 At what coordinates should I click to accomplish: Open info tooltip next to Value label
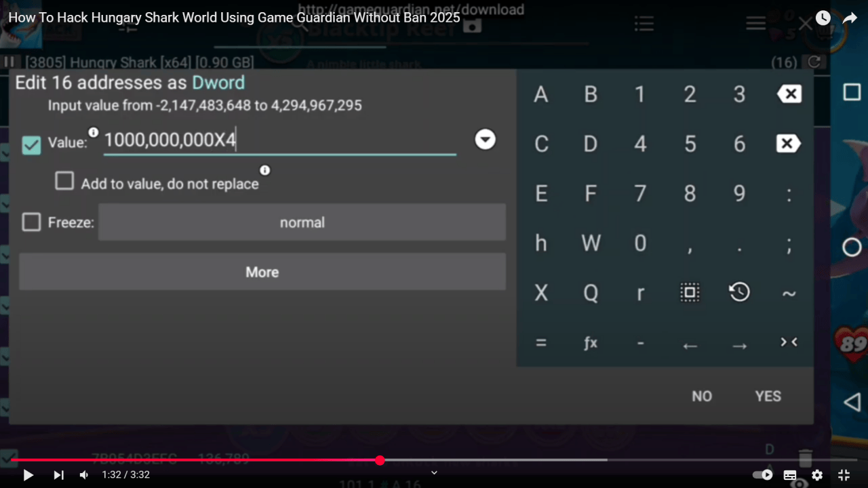coord(94,132)
